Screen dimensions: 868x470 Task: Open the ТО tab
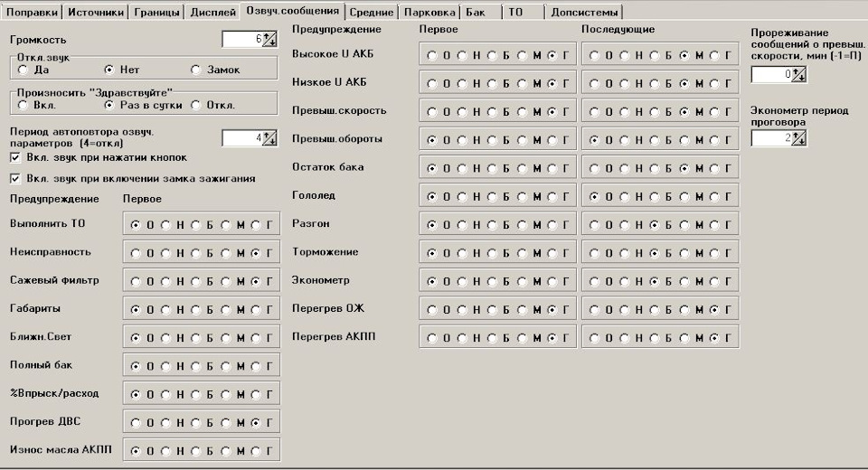click(x=524, y=12)
